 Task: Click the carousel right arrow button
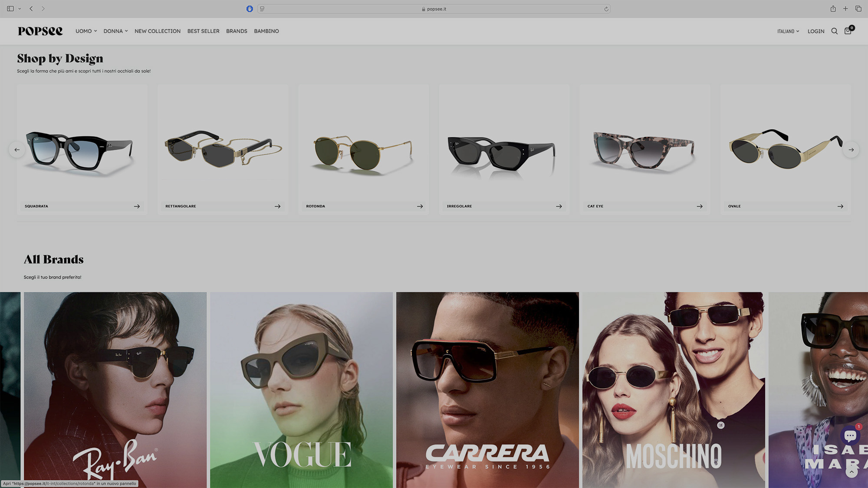[851, 150]
